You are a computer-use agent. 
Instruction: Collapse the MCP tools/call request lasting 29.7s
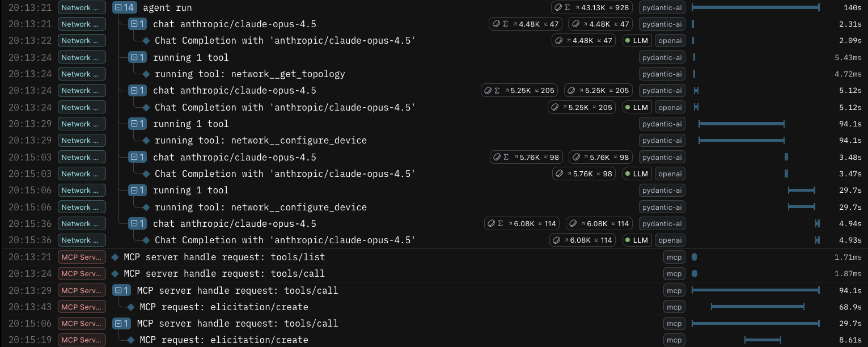pyautogui.click(x=122, y=323)
